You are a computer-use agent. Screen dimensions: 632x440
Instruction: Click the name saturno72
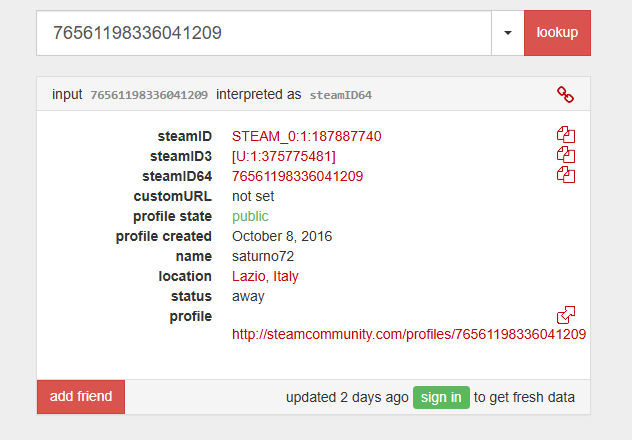[263, 256]
